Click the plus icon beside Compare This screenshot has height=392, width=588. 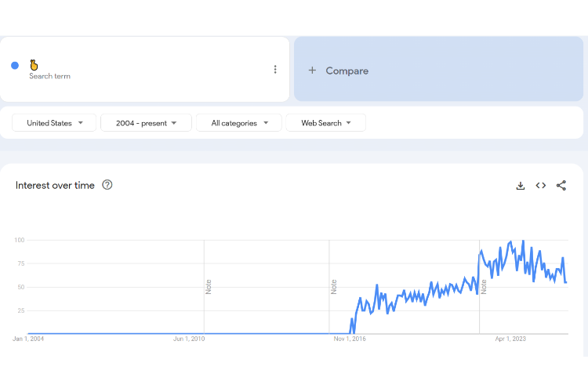point(312,71)
